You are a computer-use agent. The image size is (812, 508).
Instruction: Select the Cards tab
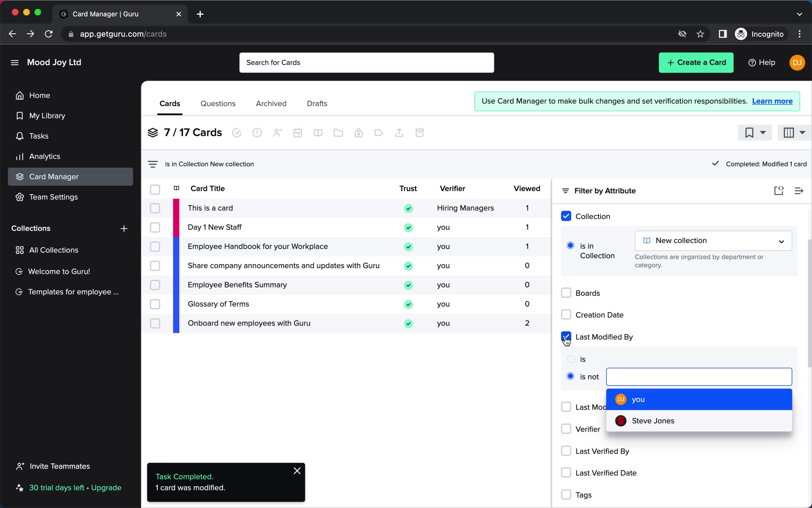click(x=170, y=104)
